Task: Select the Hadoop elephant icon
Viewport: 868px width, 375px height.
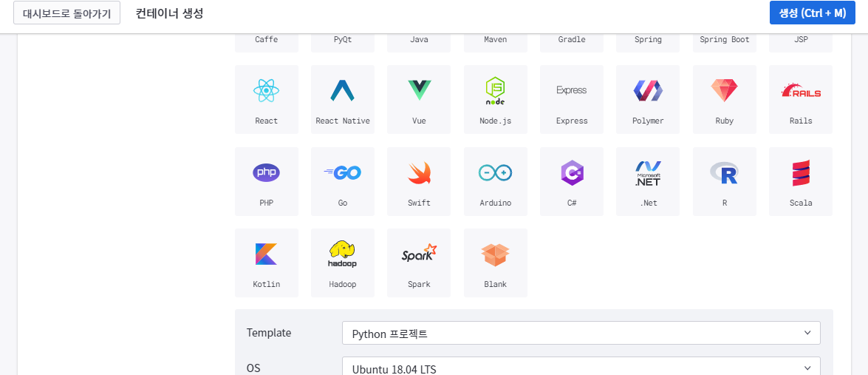Action: click(342, 254)
